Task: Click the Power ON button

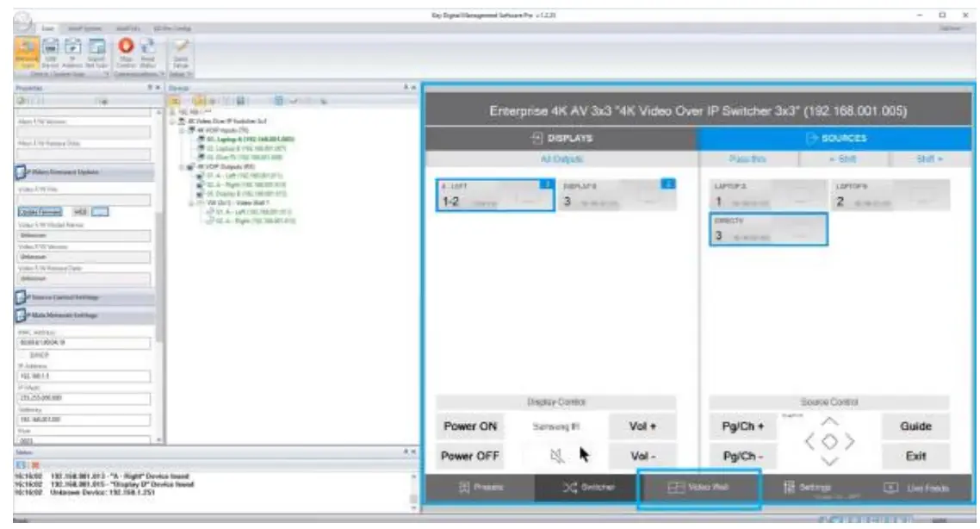Action: (x=472, y=426)
